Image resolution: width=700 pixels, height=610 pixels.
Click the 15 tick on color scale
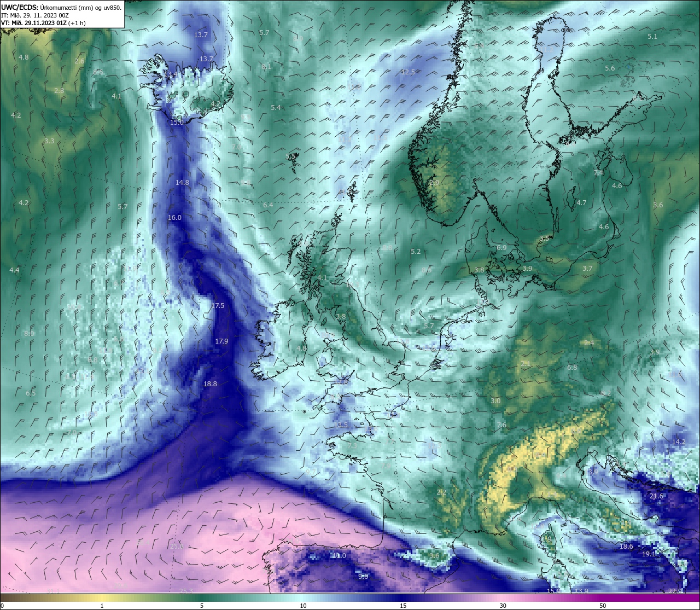[402, 606]
